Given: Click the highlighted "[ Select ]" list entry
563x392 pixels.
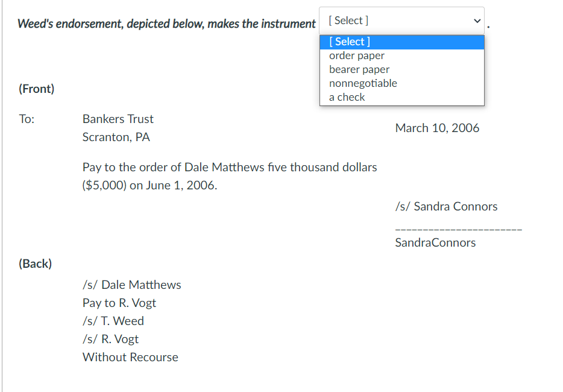Looking at the screenshot, I should tap(401, 42).
